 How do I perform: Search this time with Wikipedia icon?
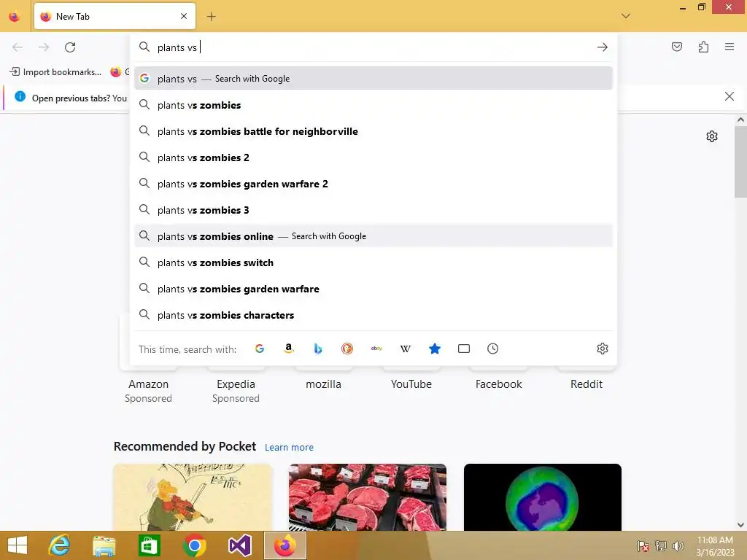click(406, 349)
